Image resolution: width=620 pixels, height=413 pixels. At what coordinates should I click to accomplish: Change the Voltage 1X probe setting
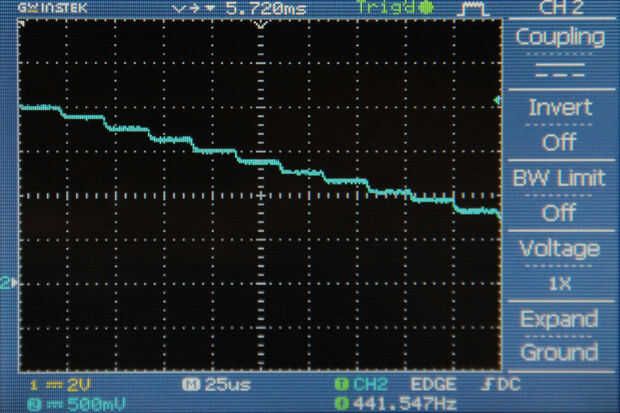click(561, 265)
